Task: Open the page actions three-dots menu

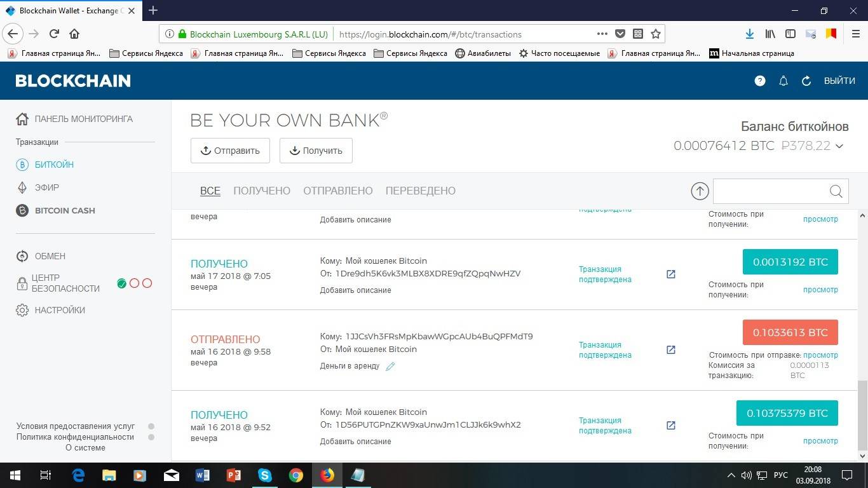Action: [602, 34]
